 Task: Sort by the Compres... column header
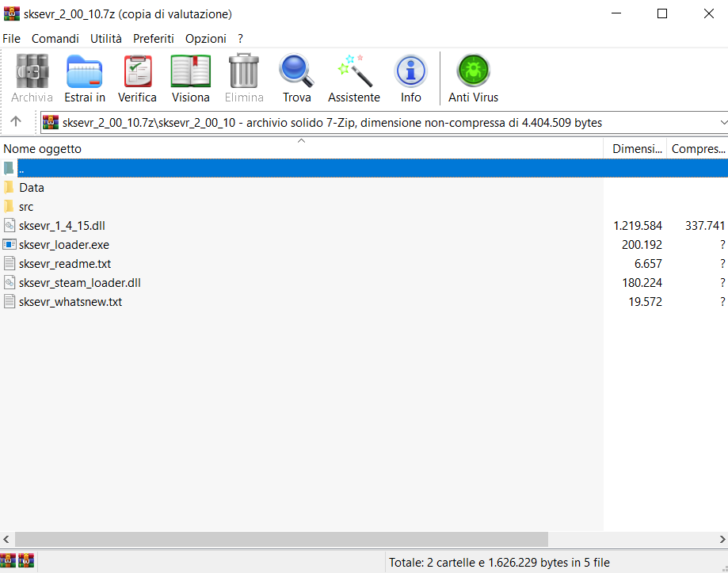tap(697, 148)
